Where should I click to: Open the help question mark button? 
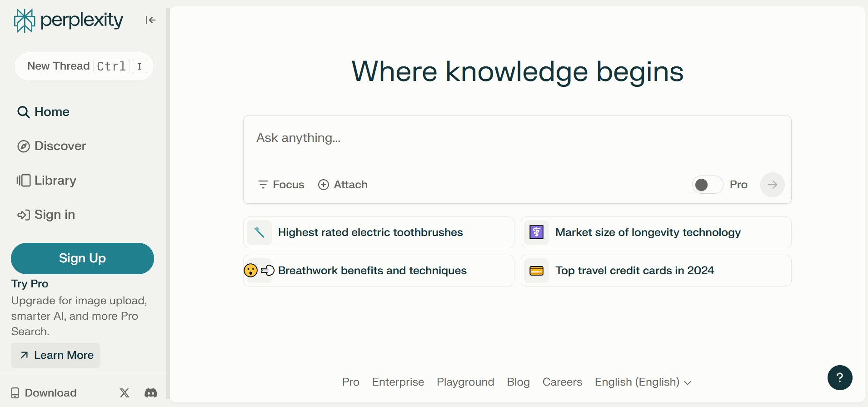[x=840, y=377]
